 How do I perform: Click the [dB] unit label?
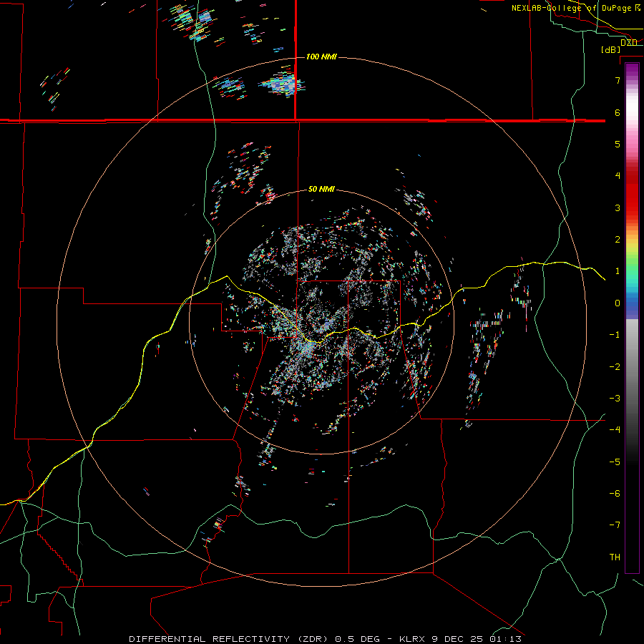click(611, 49)
